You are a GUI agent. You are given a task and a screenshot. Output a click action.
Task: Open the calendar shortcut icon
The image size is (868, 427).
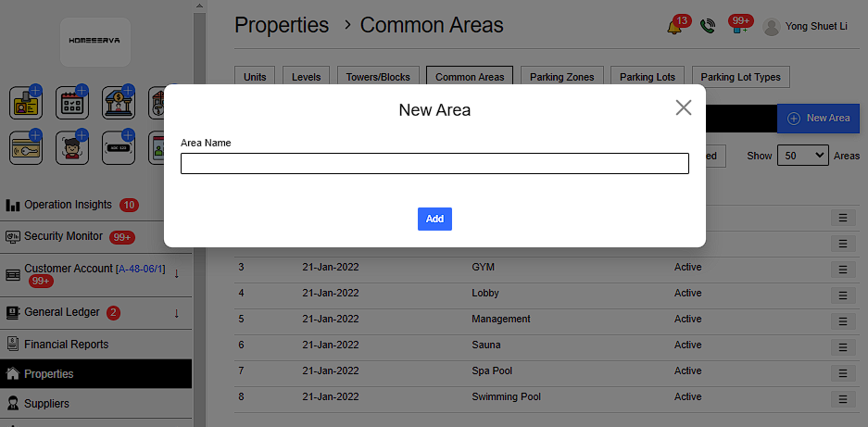71,103
